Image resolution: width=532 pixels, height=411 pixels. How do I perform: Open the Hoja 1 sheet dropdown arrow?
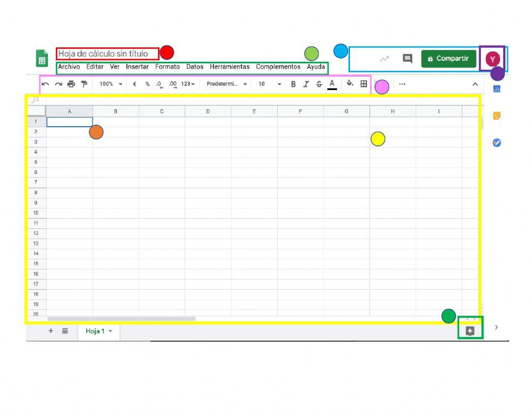click(x=110, y=331)
